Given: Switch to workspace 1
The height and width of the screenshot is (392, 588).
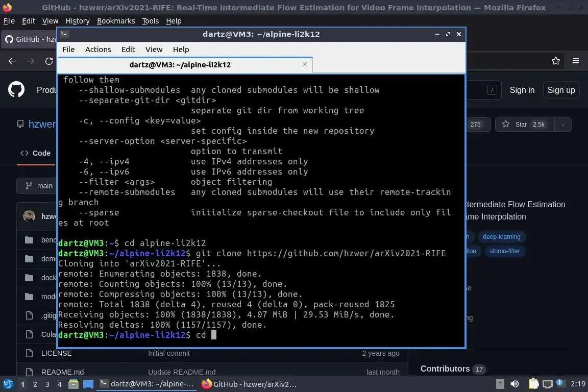Looking at the screenshot, I should [22, 384].
